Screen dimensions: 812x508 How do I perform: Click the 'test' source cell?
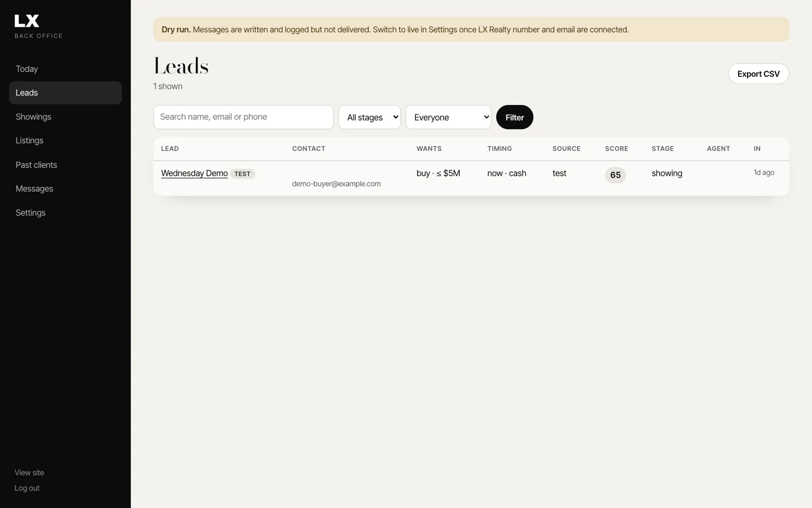tap(559, 173)
